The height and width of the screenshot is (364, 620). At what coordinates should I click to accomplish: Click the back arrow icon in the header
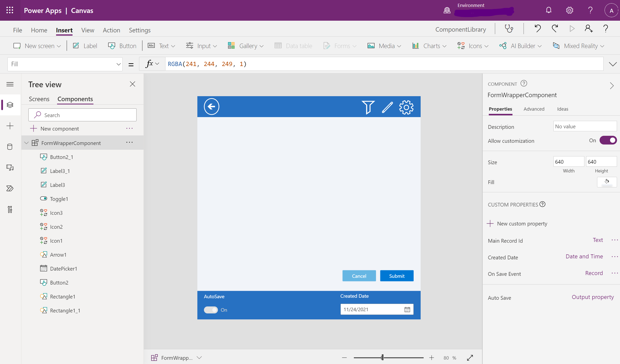pos(211,107)
